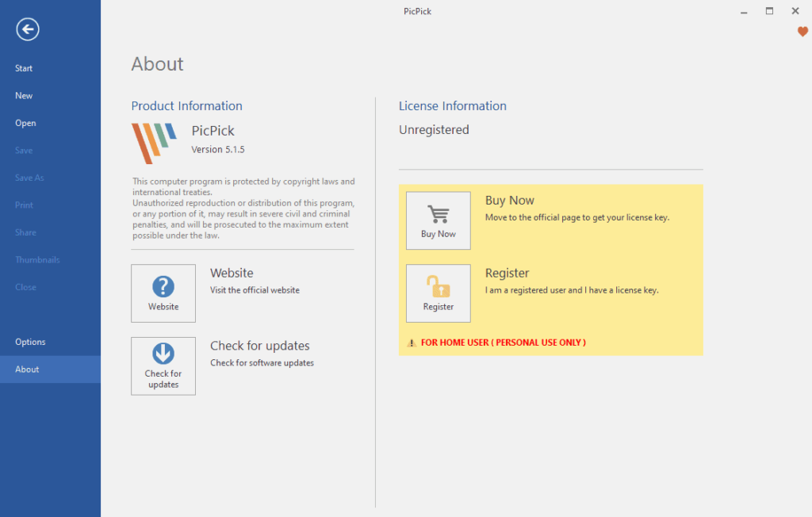The image size is (812, 517).
Task: Click the 'Visit the official website' text
Action: [255, 290]
